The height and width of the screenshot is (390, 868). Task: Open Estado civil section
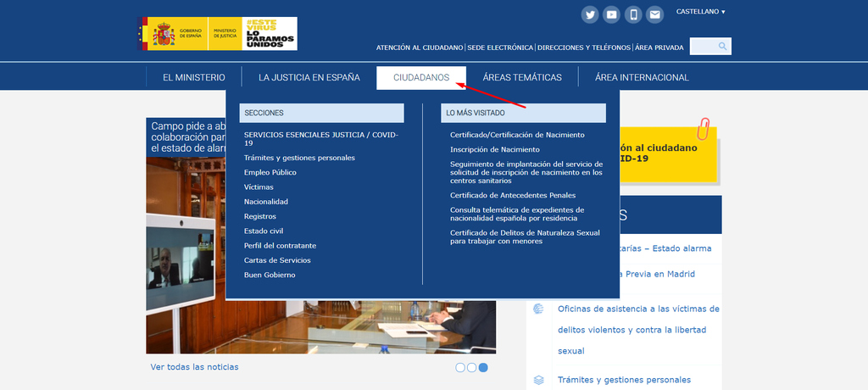[264, 231]
